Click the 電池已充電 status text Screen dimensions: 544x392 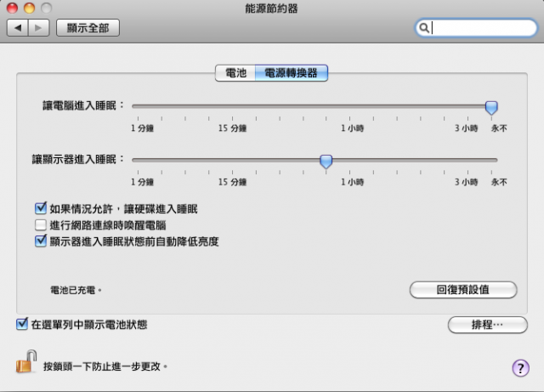click(x=76, y=290)
